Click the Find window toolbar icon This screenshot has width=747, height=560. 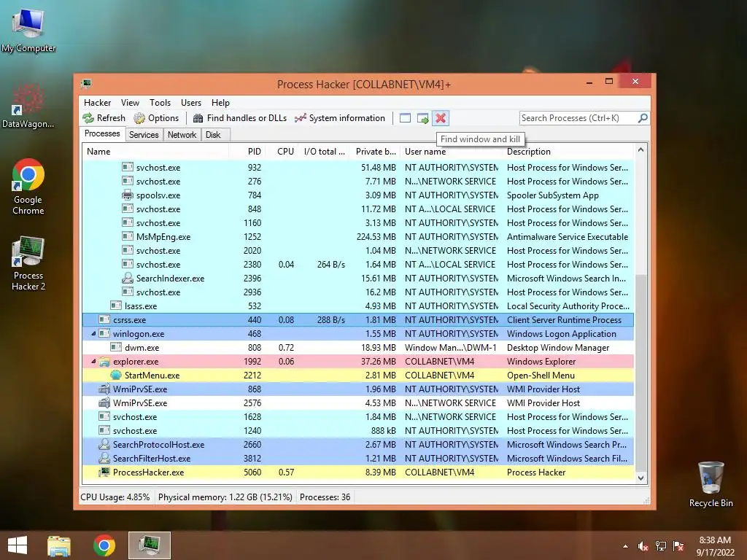[405, 118]
